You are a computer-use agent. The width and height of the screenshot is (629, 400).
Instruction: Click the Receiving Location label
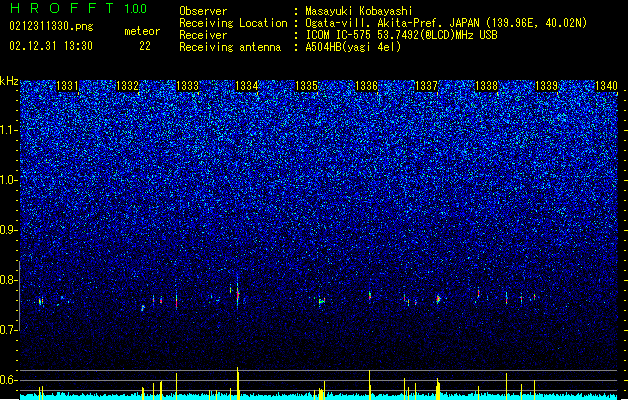[x=233, y=23]
